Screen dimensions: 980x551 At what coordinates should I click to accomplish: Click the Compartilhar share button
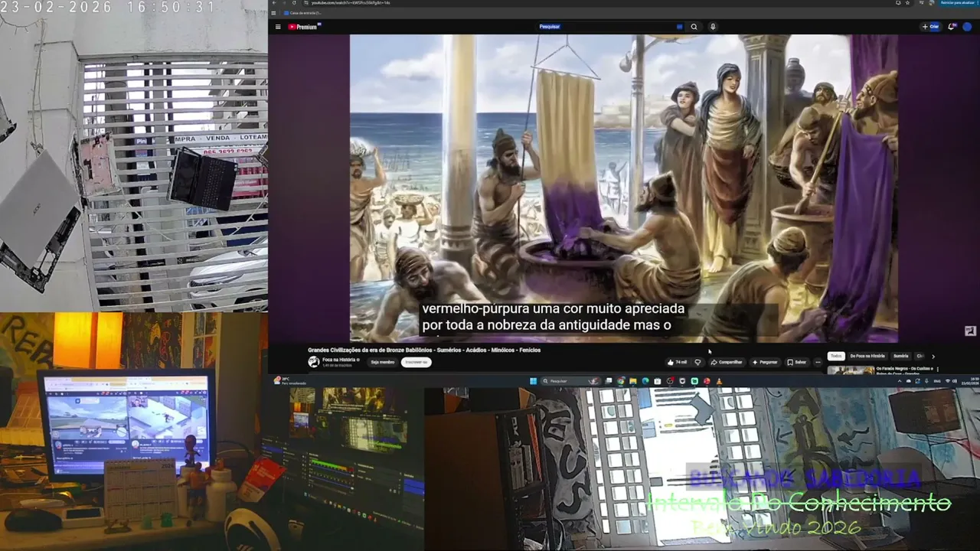[x=727, y=362]
